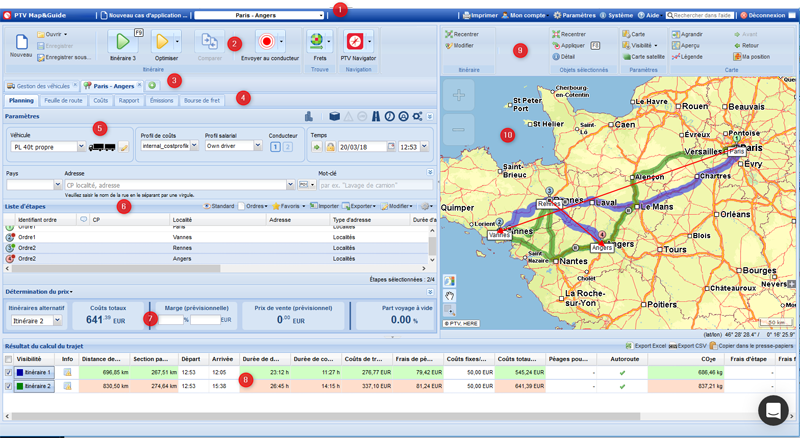Click Recentrer in the map Itinéraire group

[462, 34]
